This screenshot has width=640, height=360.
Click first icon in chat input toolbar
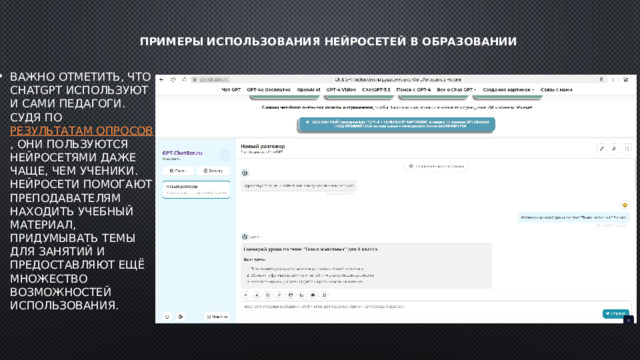click(x=246, y=295)
